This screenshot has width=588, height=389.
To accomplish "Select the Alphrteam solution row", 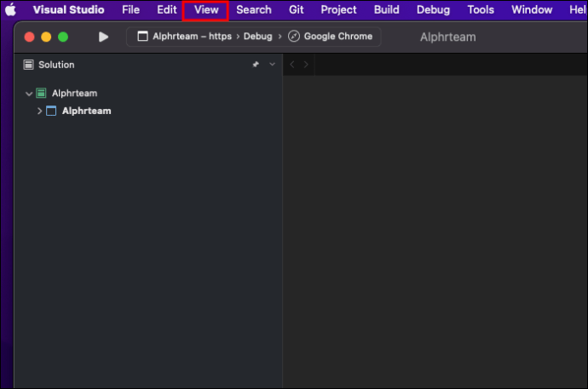I will coord(148,93).
